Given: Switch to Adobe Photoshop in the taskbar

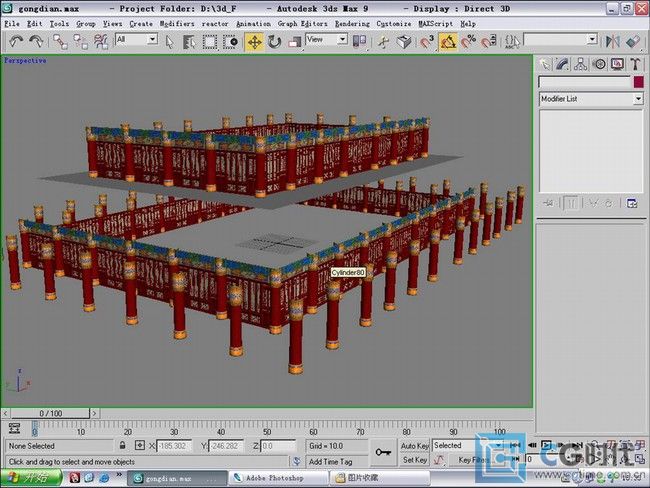Looking at the screenshot, I should (279, 478).
